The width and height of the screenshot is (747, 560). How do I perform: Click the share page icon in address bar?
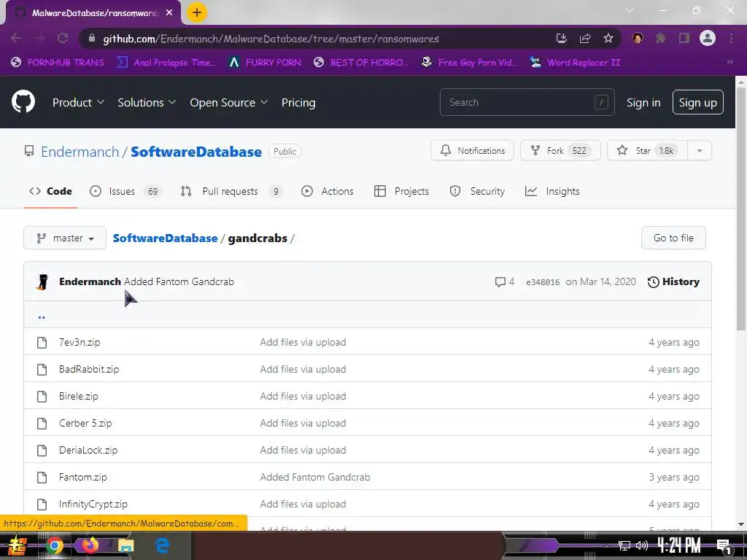click(x=585, y=39)
